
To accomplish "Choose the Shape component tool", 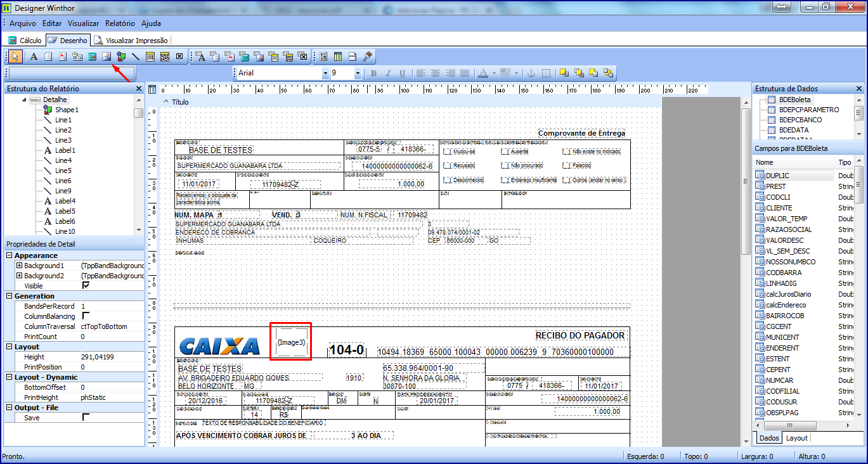I will tap(121, 56).
